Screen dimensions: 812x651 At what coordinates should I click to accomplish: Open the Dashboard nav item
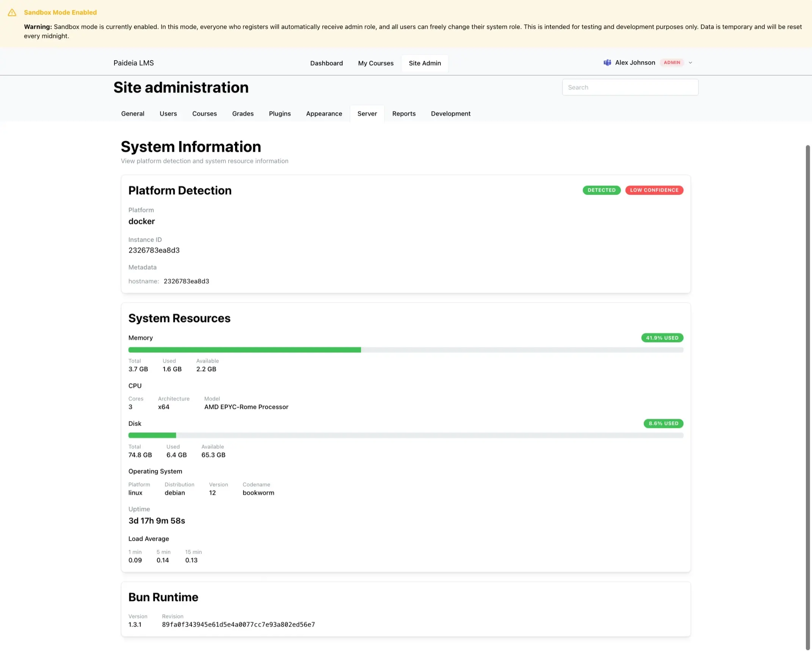(326, 63)
